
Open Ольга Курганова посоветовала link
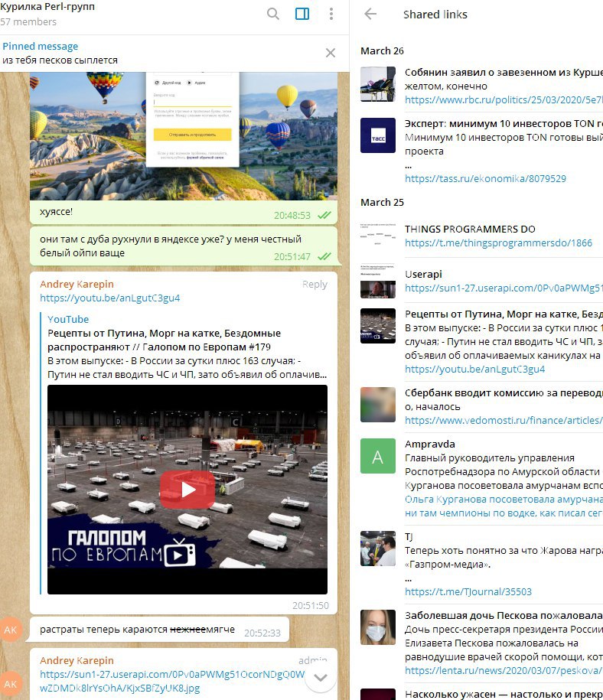tap(504, 500)
